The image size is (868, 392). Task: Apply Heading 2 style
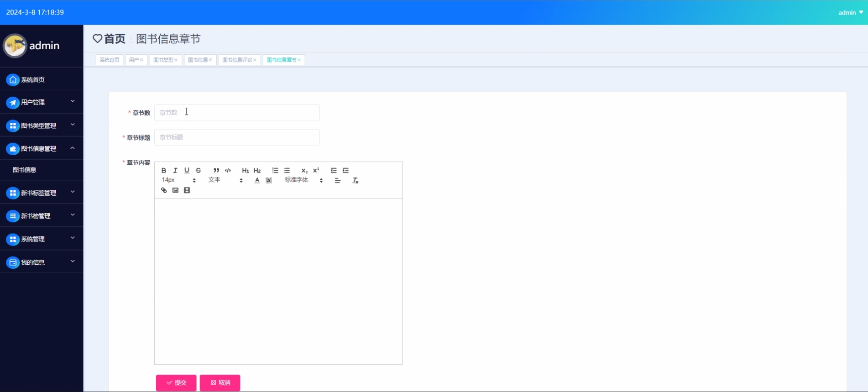257,170
